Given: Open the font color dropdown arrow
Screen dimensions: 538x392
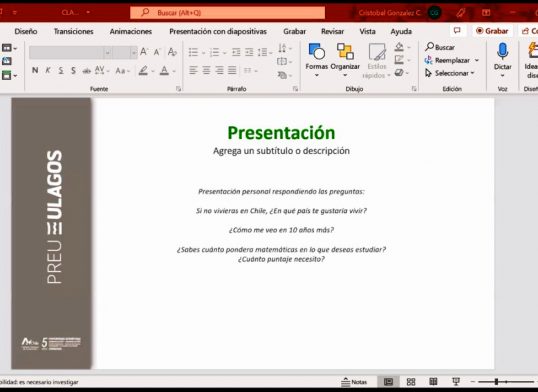Looking at the screenshot, I should (x=174, y=71).
